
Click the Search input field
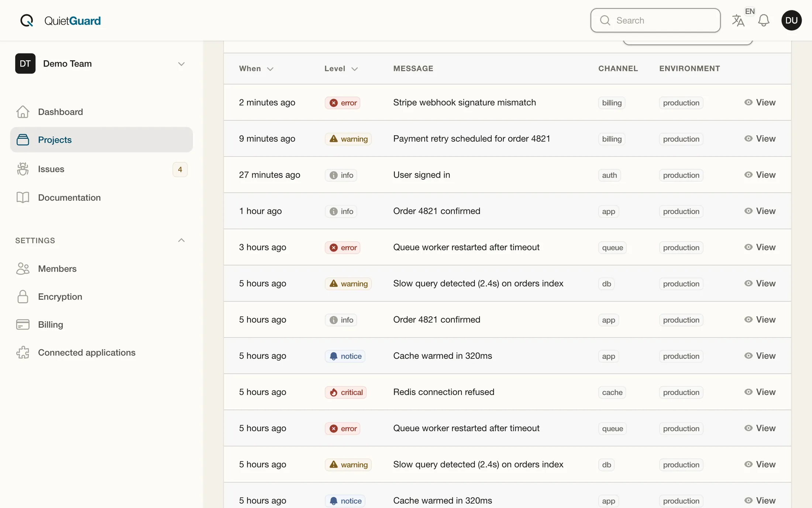pyautogui.click(x=656, y=20)
